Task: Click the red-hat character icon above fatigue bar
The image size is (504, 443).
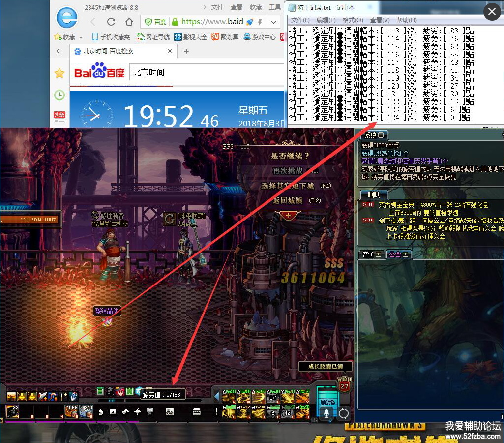Action: [x=120, y=391]
